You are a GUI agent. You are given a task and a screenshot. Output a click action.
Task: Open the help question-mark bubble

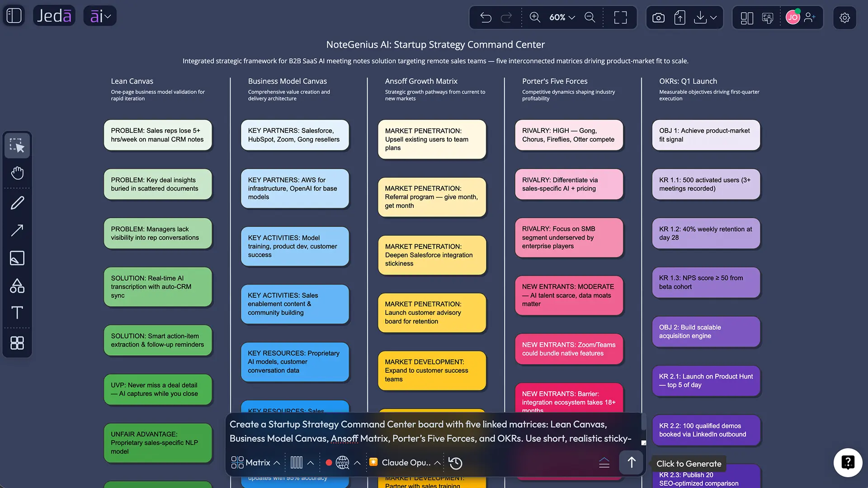tap(848, 462)
